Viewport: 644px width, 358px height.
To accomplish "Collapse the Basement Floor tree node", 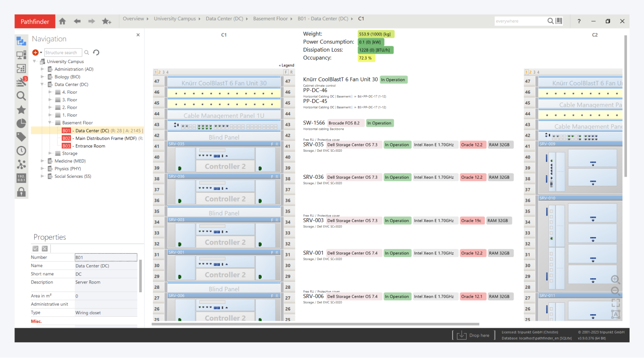I will click(50, 123).
